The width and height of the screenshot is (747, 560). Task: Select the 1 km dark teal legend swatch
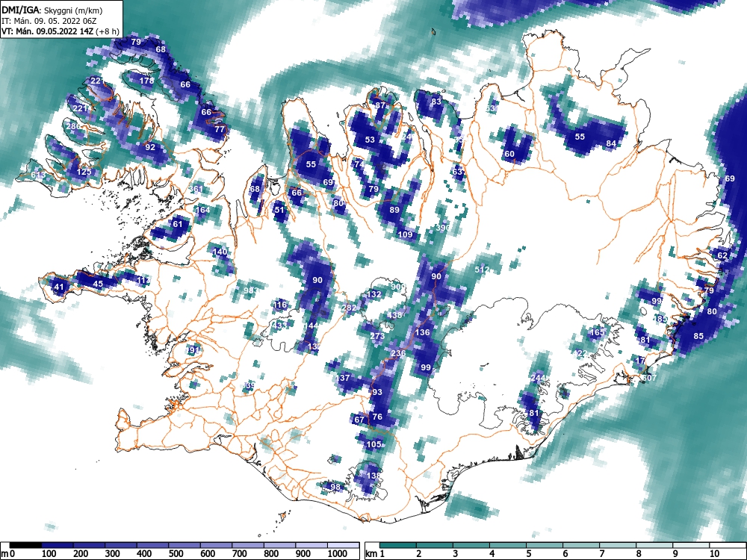click(x=398, y=545)
